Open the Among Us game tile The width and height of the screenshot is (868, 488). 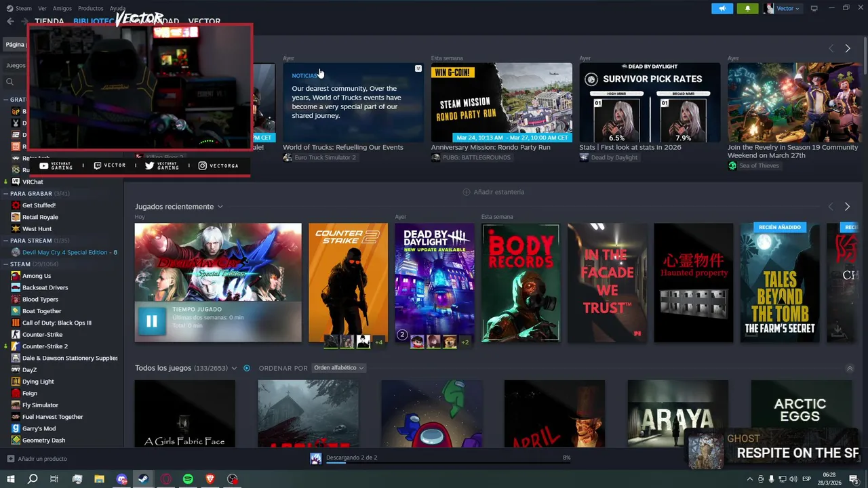point(431,413)
